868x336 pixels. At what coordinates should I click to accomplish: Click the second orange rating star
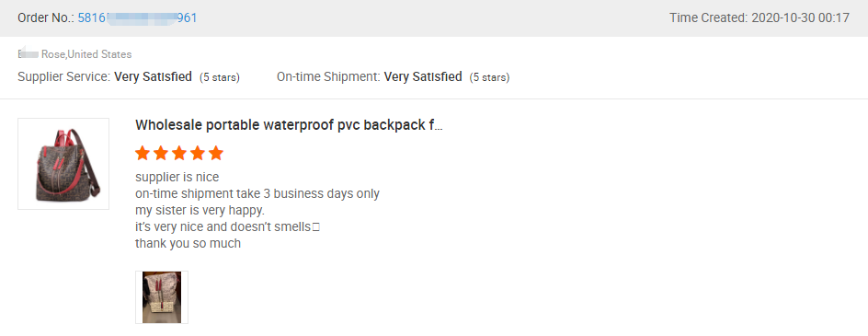pyautogui.click(x=161, y=153)
